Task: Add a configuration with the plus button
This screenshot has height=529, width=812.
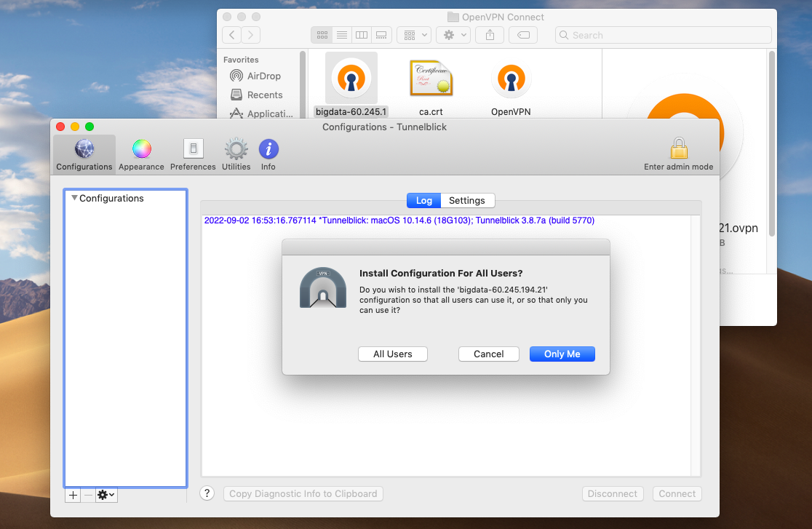Action: tap(73, 496)
